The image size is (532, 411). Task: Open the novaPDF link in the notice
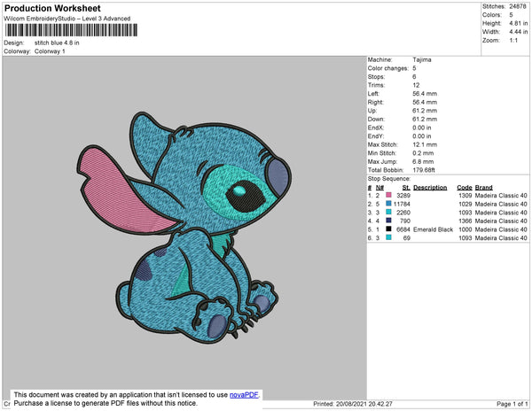coord(246,395)
